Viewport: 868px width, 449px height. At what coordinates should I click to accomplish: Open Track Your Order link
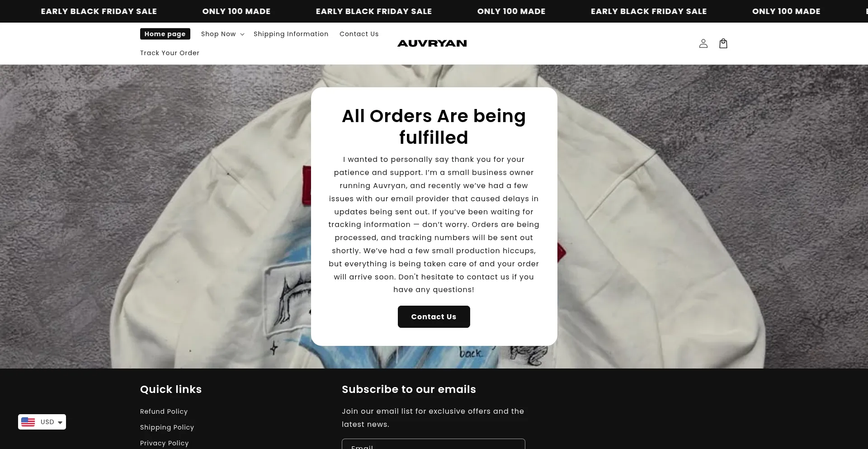pos(170,53)
